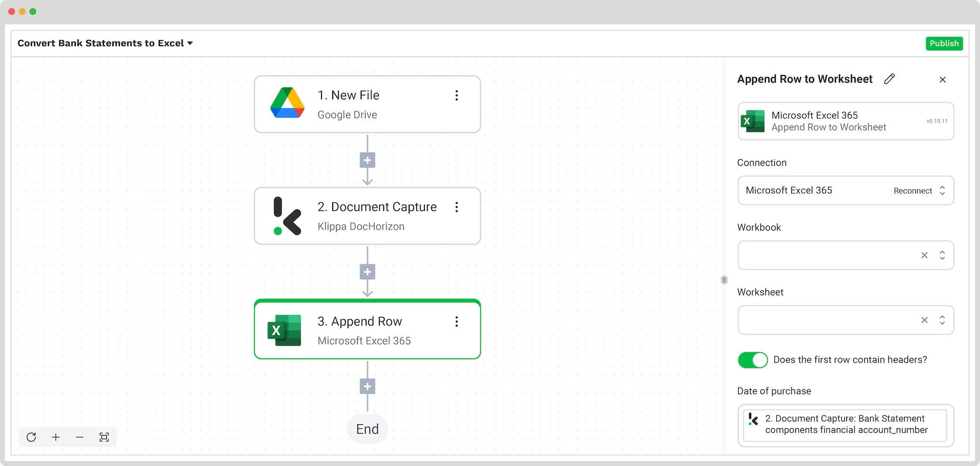The width and height of the screenshot is (980, 466).
Task: Reset the canvas view with refresh icon
Action: 31,437
